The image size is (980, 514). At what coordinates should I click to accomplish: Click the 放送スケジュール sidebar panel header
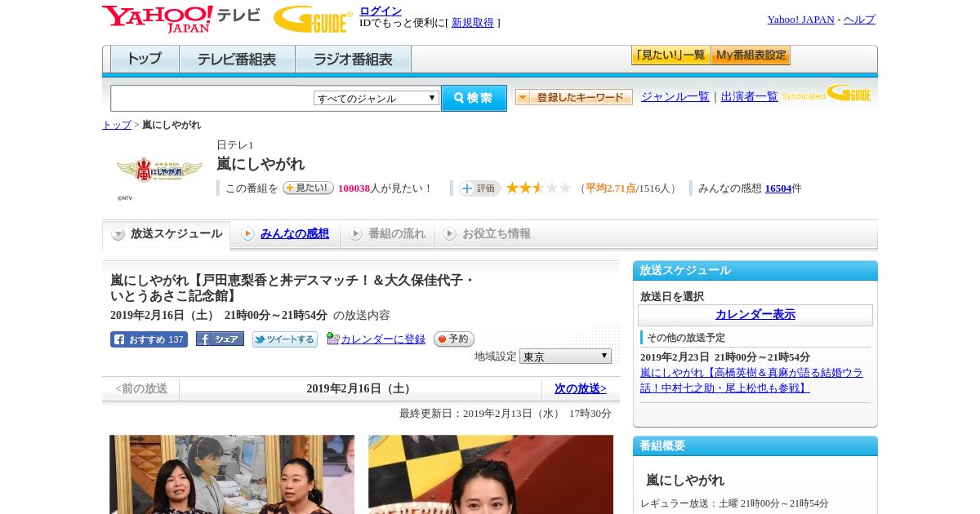coord(755,271)
